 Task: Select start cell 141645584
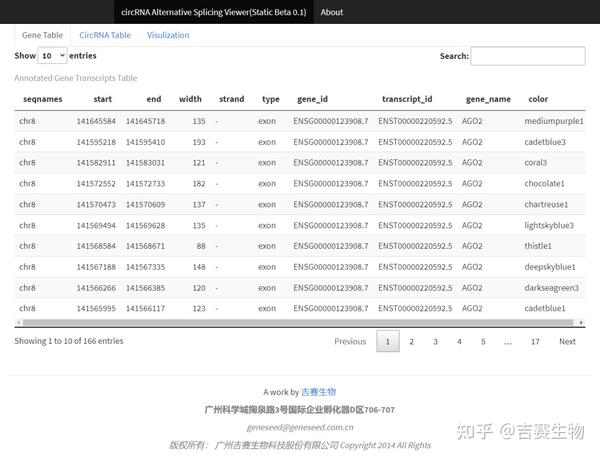coord(96,121)
